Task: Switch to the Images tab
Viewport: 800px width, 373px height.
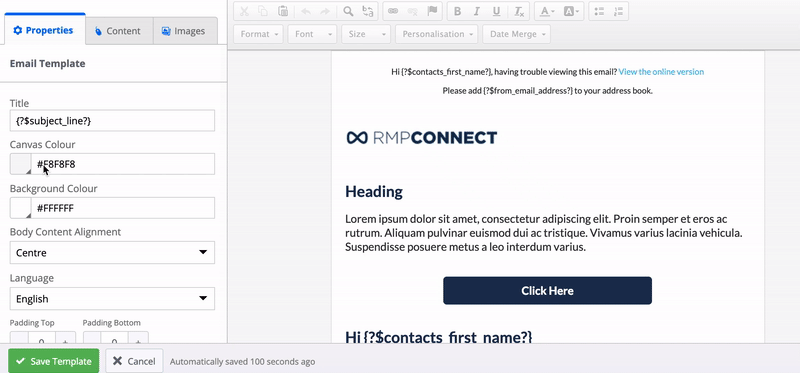Action: [x=185, y=31]
